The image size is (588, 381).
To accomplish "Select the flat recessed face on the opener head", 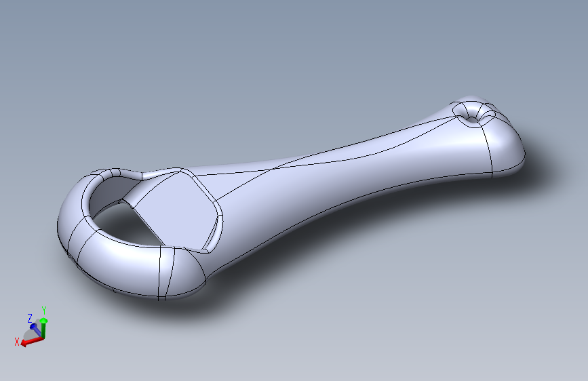I will click(x=176, y=209).
